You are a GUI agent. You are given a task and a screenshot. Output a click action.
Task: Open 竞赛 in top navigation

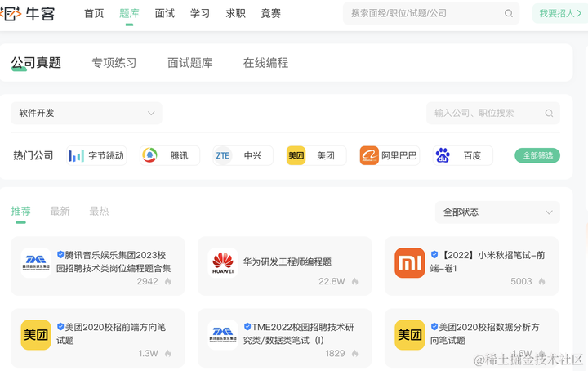click(271, 14)
